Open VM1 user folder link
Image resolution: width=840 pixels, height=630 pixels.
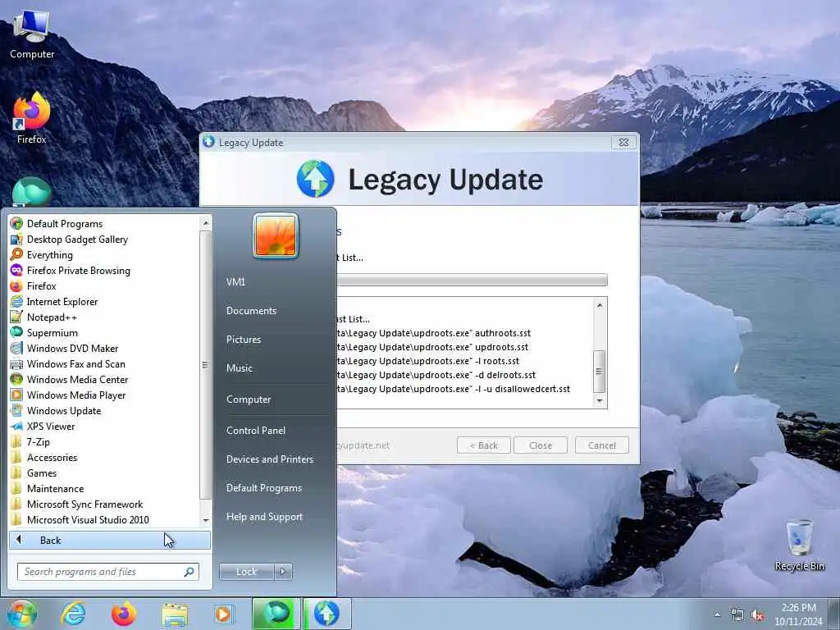click(235, 282)
